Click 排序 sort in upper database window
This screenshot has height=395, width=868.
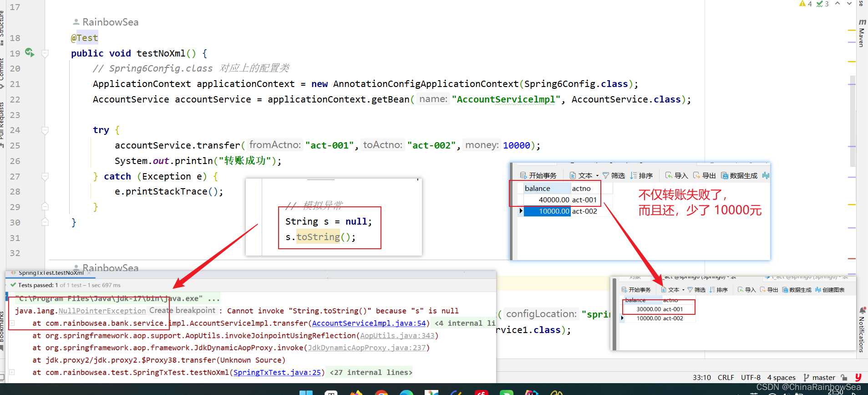pos(642,175)
